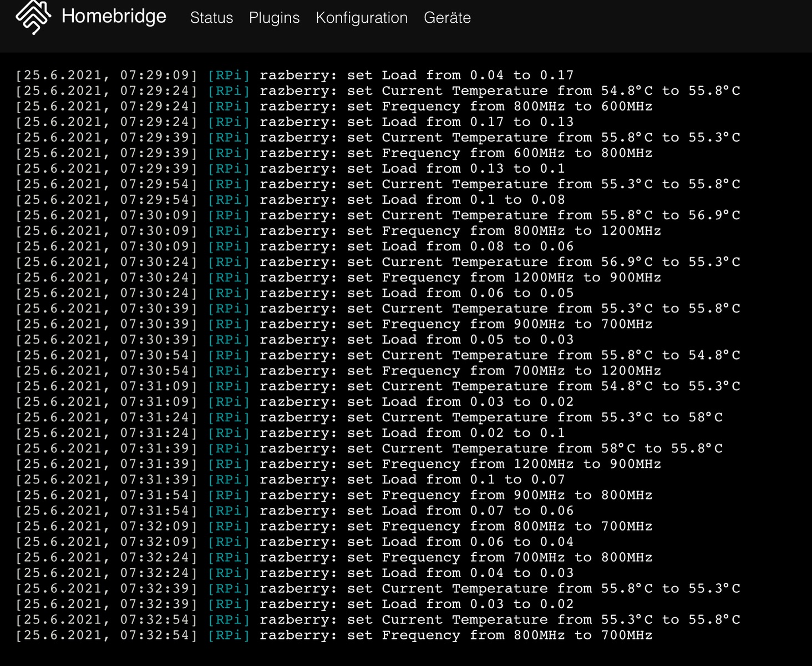Click log entry Load from 0.1 to 0.08
The height and width of the screenshot is (666, 812).
412,200
